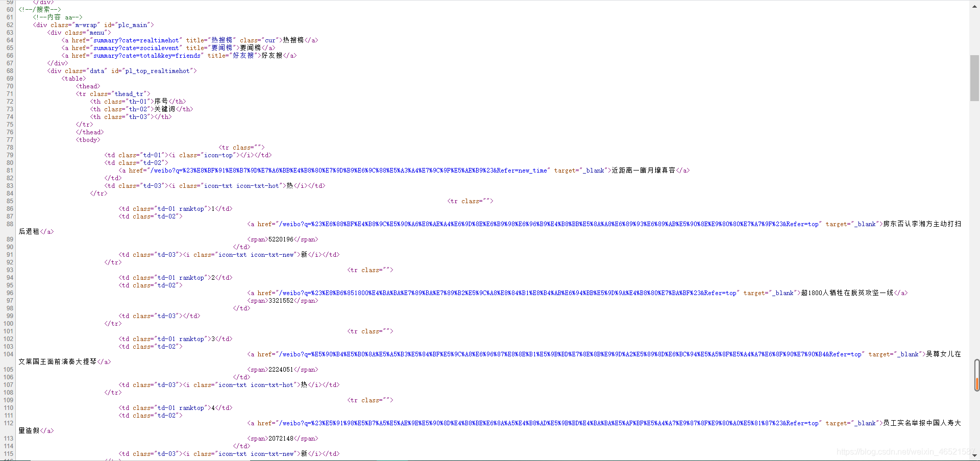Click the class value "menu" on line 63

coord(97,33)
